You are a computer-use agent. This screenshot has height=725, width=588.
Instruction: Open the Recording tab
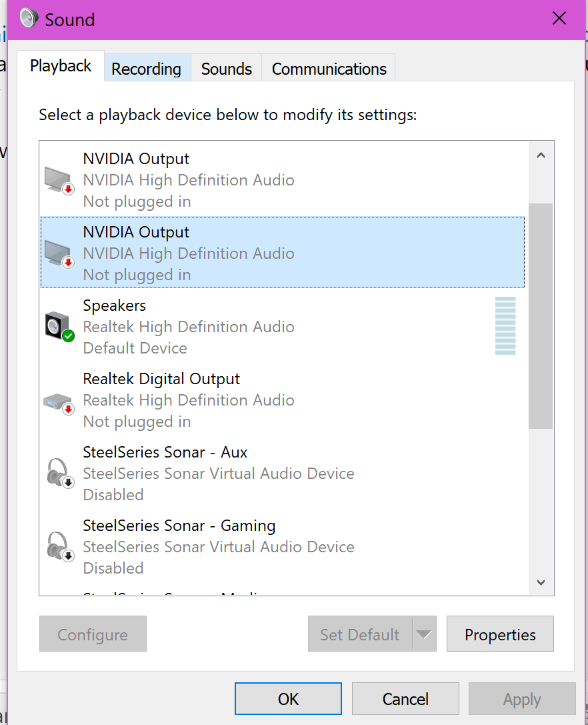(x=146, y=69)
